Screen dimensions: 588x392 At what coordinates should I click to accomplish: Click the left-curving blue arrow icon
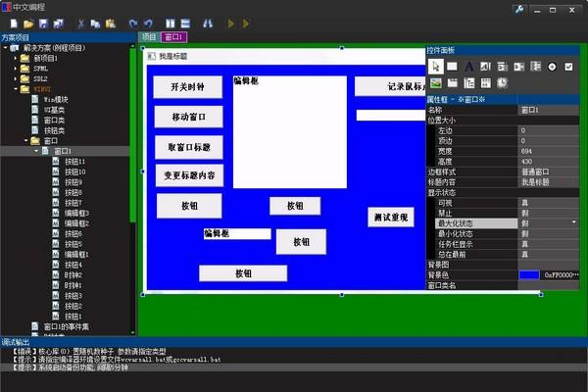148,24
